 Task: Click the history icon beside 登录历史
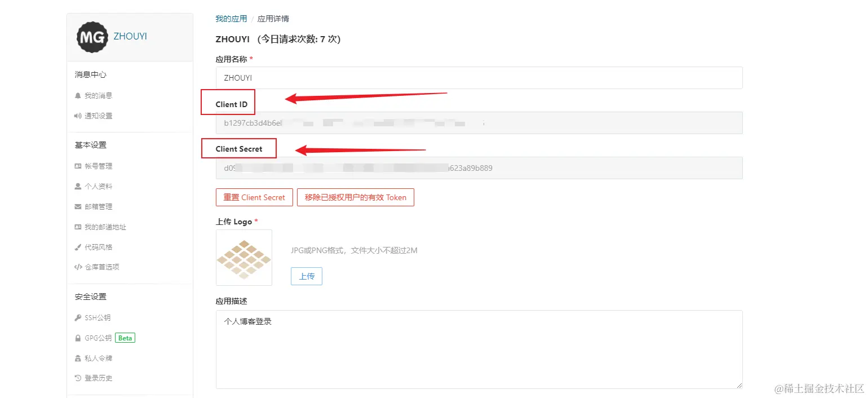(78, 378)
